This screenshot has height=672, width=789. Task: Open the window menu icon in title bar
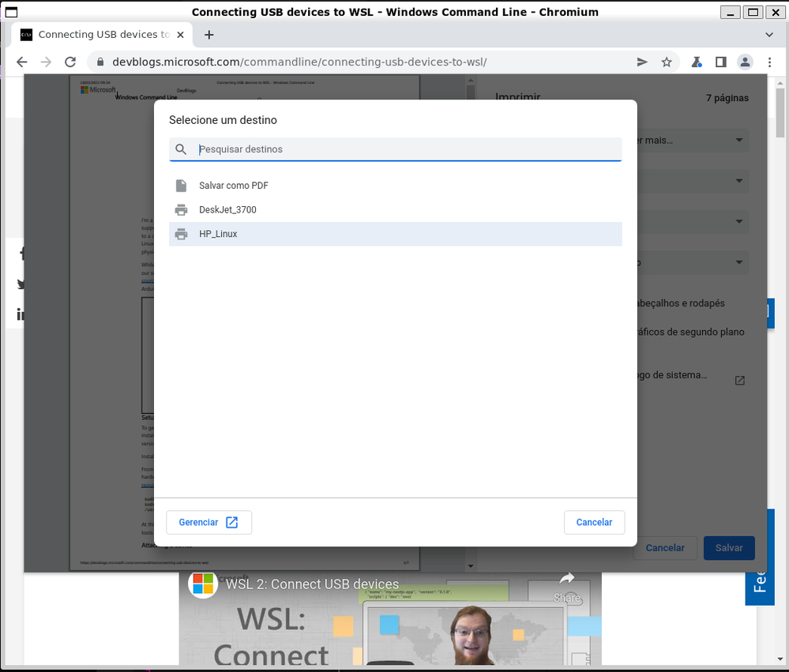point(11,12)
